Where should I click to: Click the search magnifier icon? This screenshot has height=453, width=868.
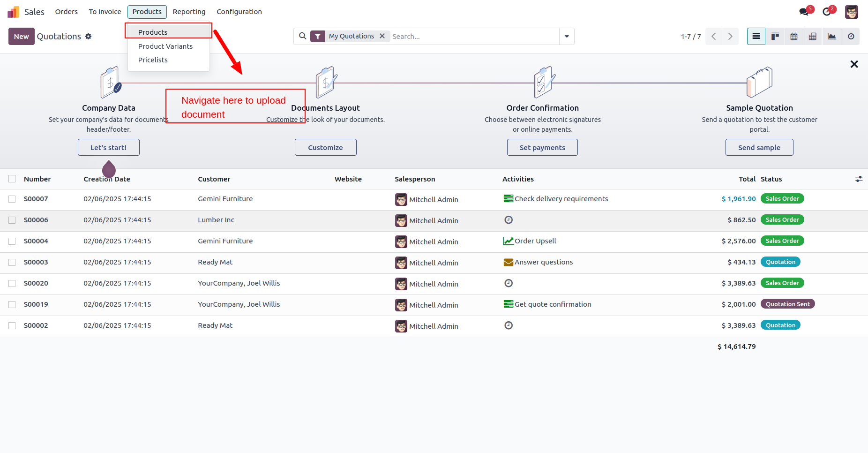pyautogui.click(x=303, y=36)
